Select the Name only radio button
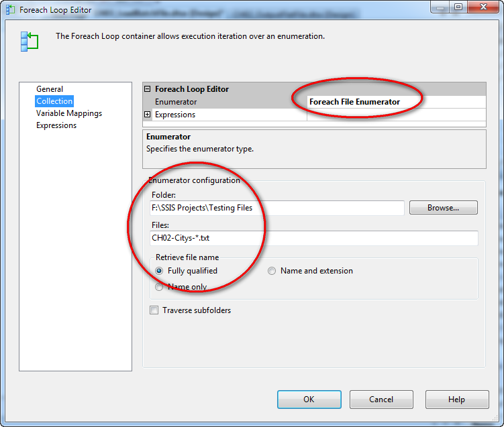The width and height of the screenshot is (504, 427). pyautogui.click(x=159, y=287)
